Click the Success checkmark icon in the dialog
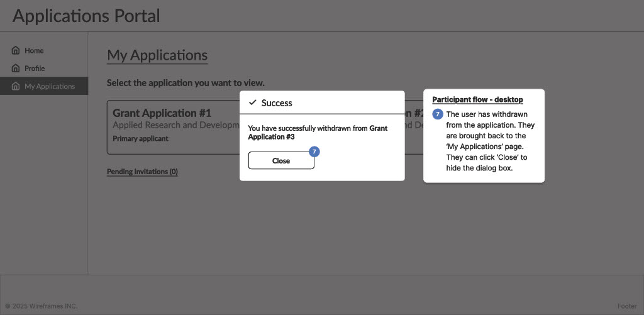644x315 pixels. click(253, 102)
